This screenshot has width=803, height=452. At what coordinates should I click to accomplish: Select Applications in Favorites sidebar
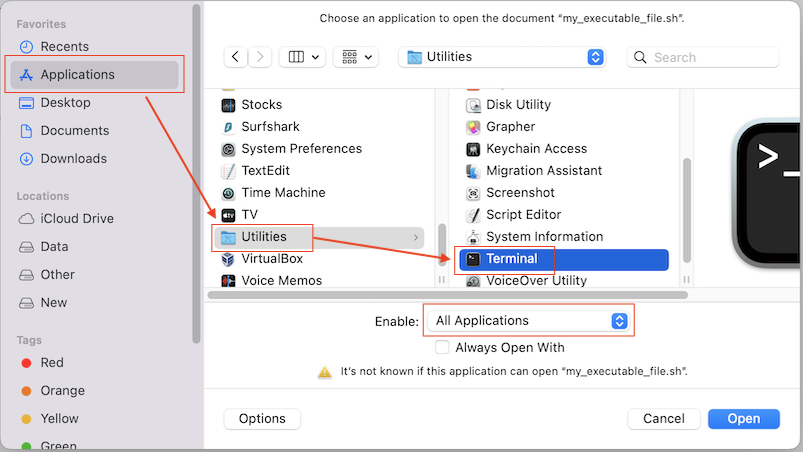click(x=95, y=75)
